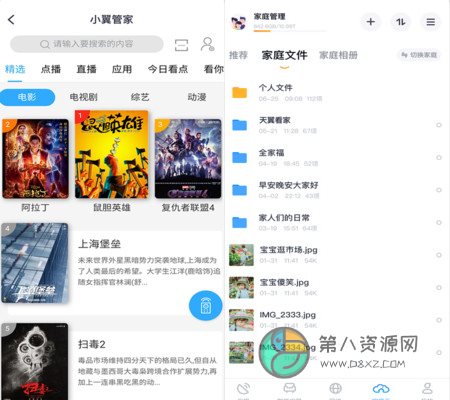Go back from the 小翼管家 screen

tap(11, 20)
